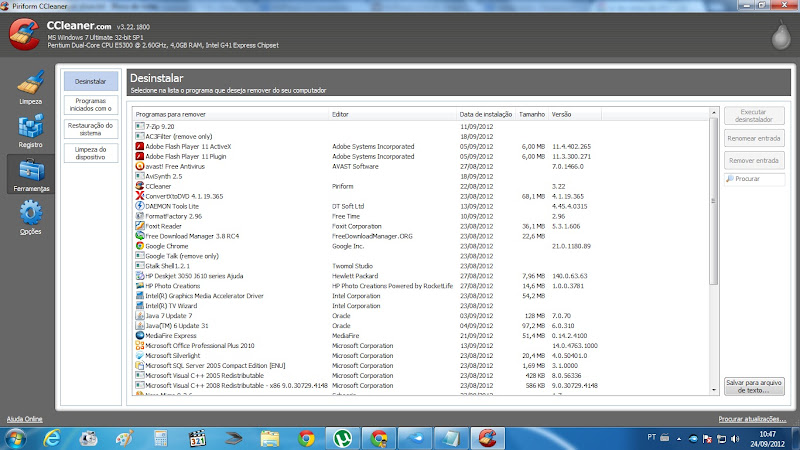Viewport: 800px width, 450px height.
Task: Show hidden tray icons arrow
Action: (x=679, y=439)
